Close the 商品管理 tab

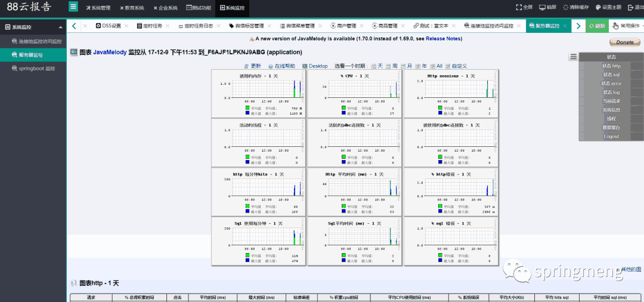tap(403, 26)
